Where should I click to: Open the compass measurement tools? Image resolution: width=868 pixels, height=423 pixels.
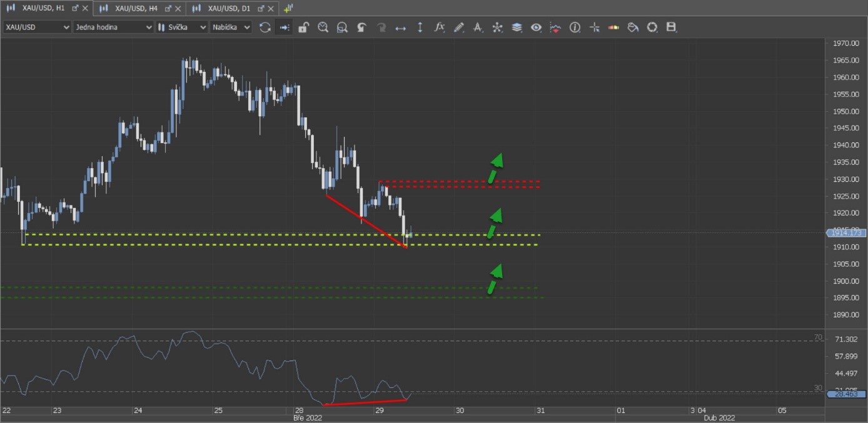pos(478,27)
